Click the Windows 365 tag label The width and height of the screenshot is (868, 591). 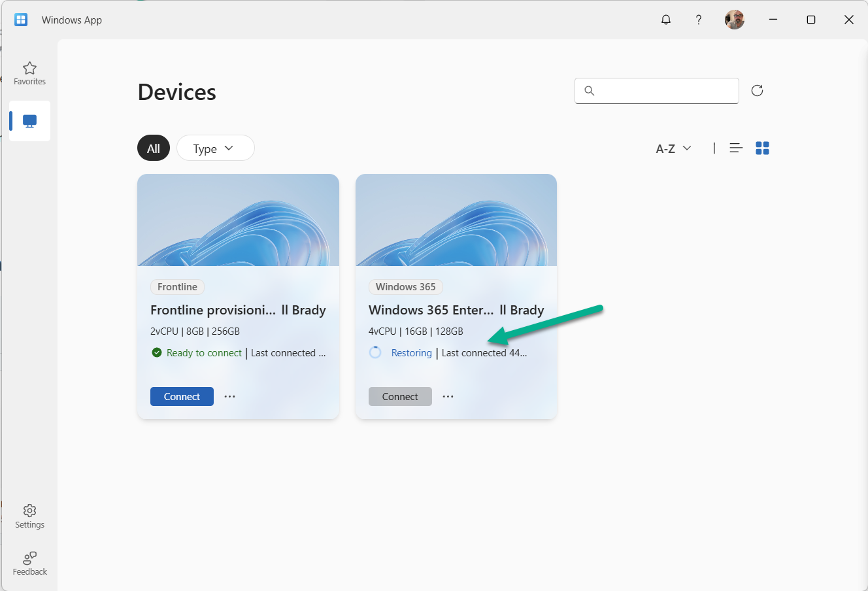click(405, 286)
